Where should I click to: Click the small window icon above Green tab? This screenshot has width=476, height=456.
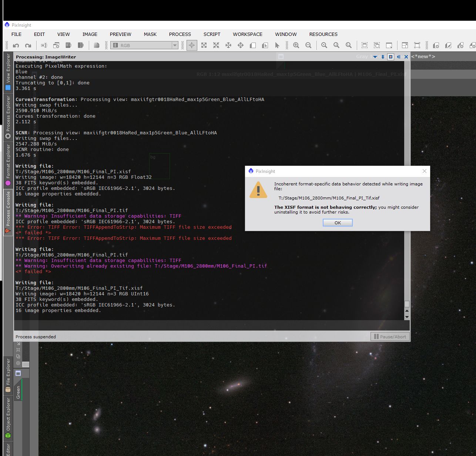point(18,373)
